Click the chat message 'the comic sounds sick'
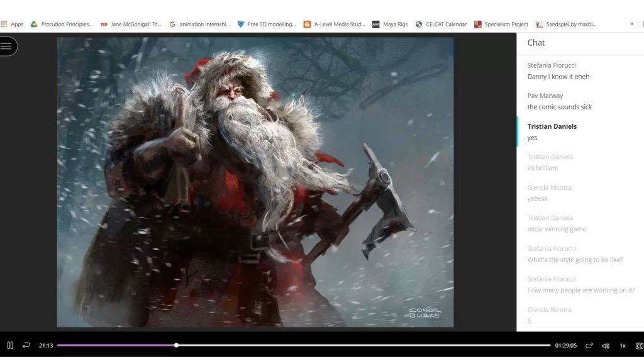Viewport: 644px width, 362px height. click(x=559, y=107)
